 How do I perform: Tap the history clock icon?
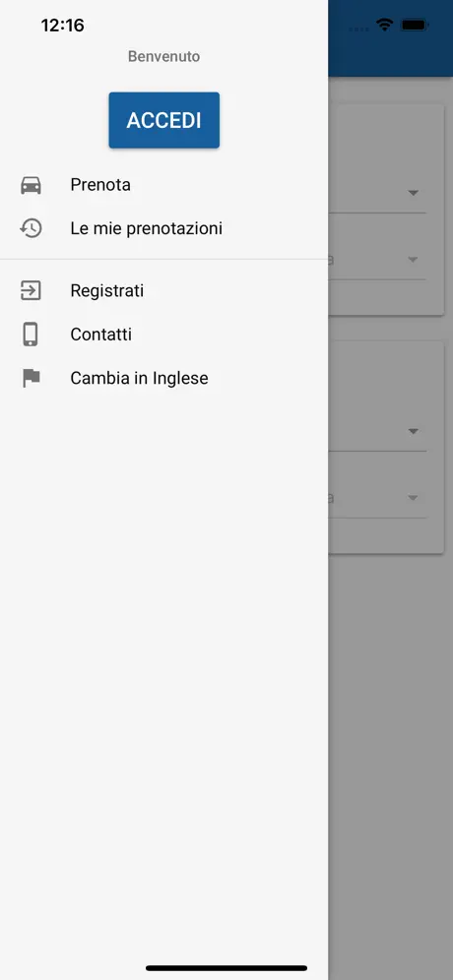click(31, 228)
